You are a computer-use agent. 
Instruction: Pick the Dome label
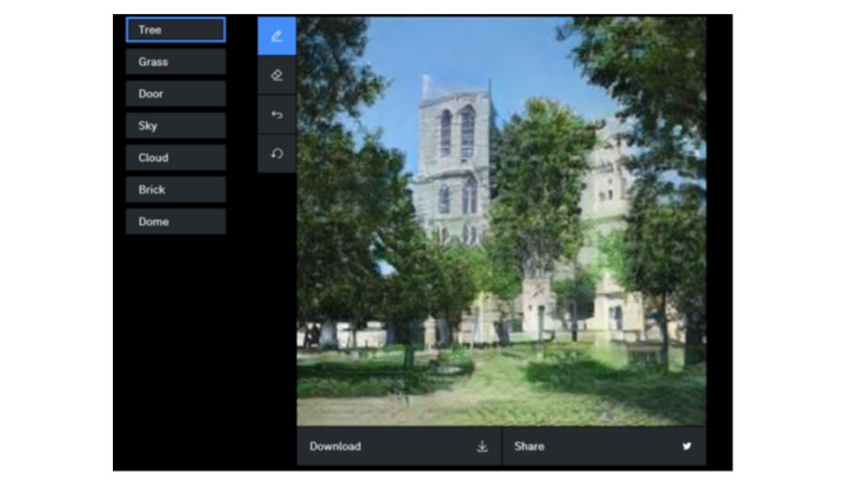pyautogui.click(x=175, y=222)
